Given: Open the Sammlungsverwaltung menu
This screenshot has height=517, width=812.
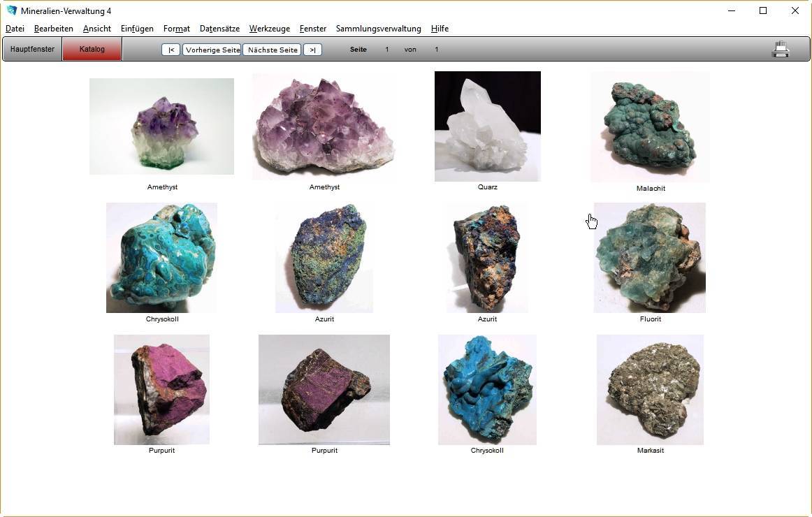Looking at the screenshot, I should [x=378, y=29].
